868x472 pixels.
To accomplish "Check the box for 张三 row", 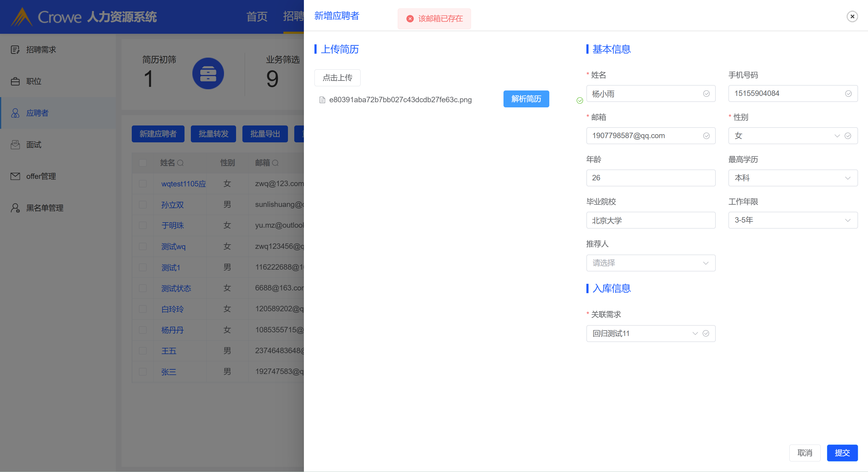I will pyautogui.click(x=143, y=372).
